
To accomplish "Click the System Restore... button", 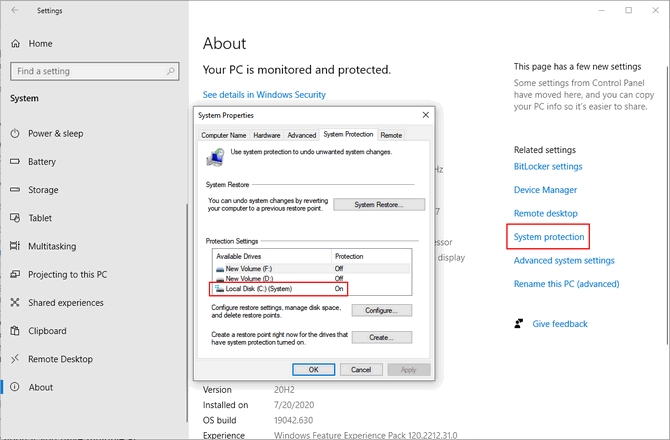I will (379, 205).
